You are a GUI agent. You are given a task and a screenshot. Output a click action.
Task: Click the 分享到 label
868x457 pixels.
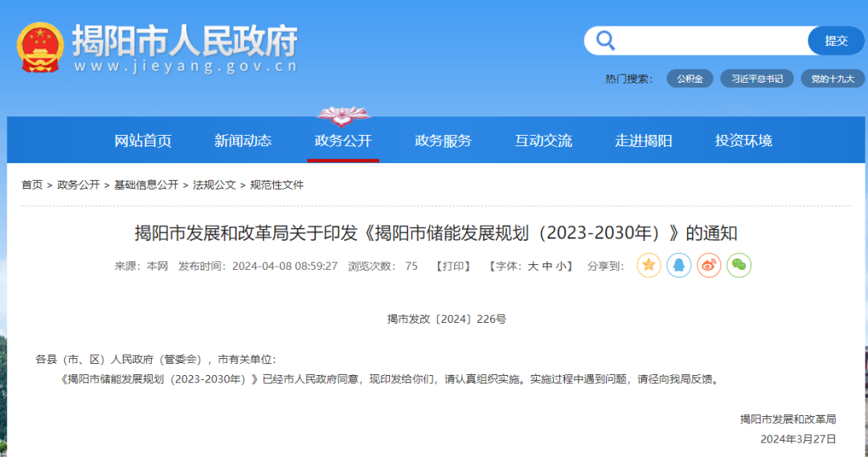[606, 266]
